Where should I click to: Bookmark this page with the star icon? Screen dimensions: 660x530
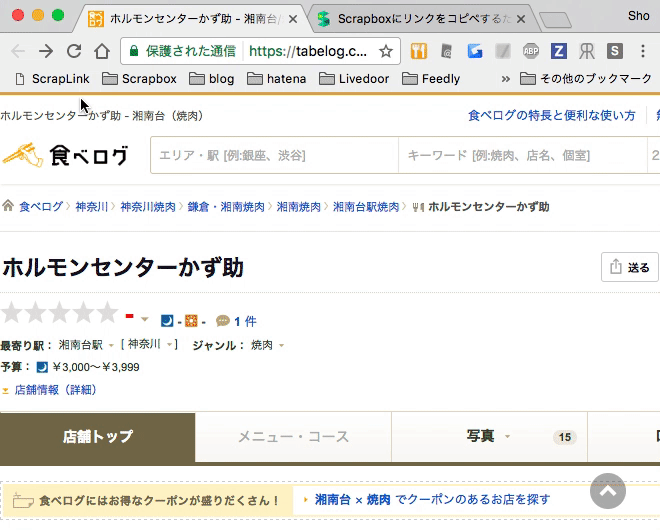[x=386, y=51]
